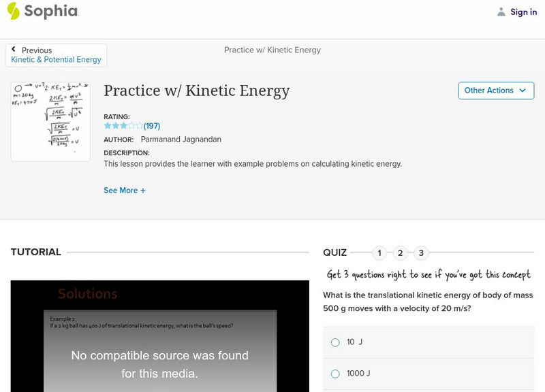This screenshot has width=545, height=392.
Task: Click the quiz step 2 circle
Action: [x=401, y=252]
